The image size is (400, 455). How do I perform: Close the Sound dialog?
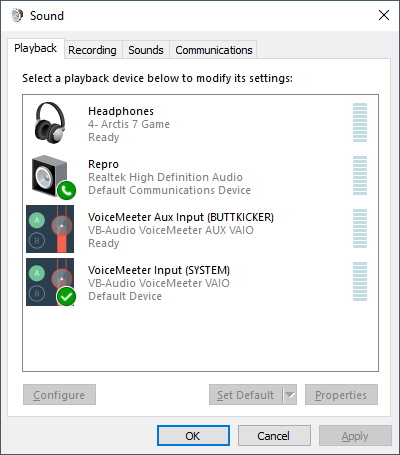[x=384, y=15]
